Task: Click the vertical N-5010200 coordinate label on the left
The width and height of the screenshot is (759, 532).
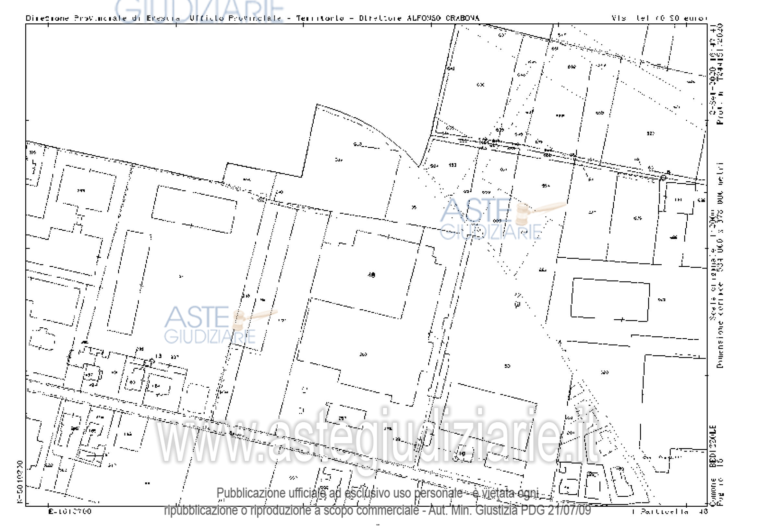Action: (20, 482)
